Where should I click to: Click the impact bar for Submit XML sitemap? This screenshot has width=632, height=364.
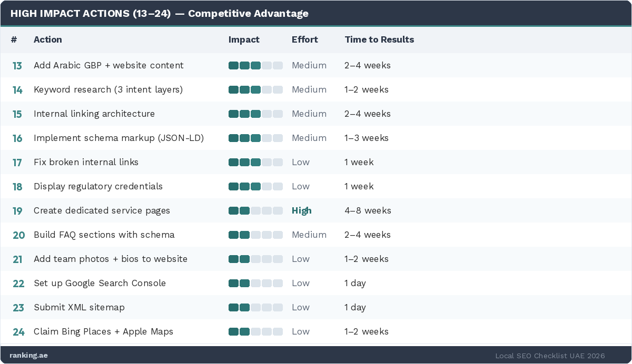coord(255,308)
